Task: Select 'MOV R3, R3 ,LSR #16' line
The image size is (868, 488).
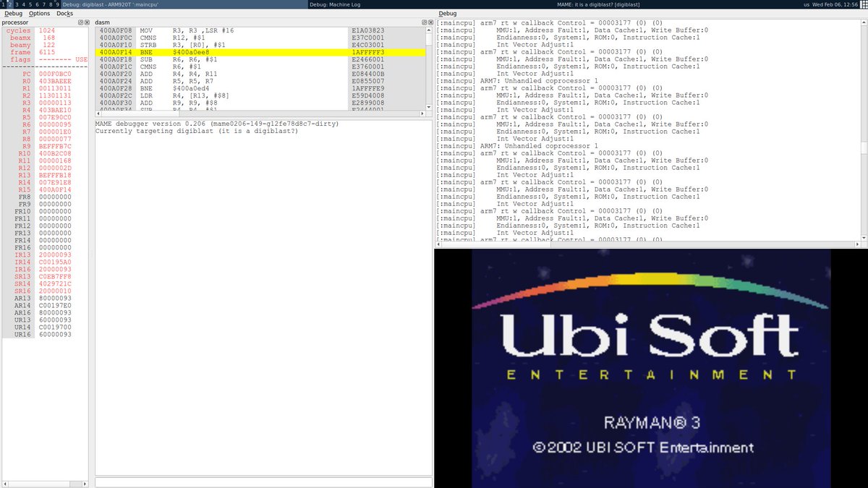Action: coord(260,31)
